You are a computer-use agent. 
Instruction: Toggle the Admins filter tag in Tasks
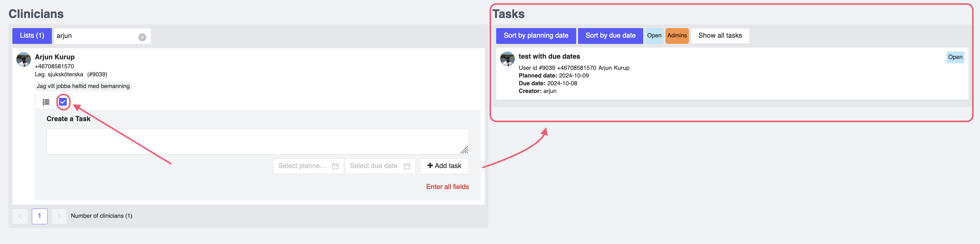click(677, 36)
